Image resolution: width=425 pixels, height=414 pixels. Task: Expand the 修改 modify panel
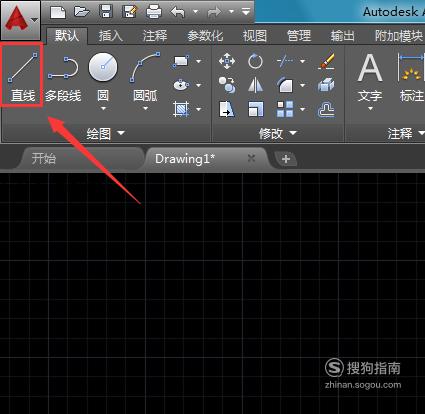[277, 134]
